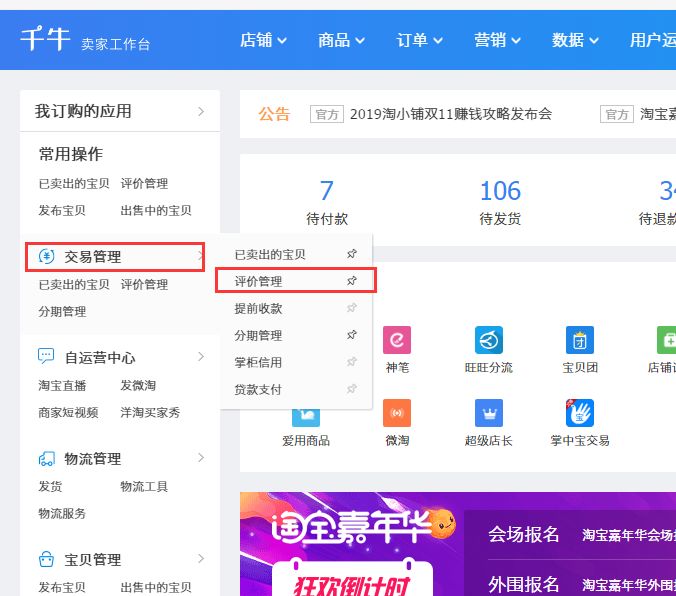Click 已卖出的宝贝 under 常用操作
The image size is (676, 596).
click(x=74, y=183)
